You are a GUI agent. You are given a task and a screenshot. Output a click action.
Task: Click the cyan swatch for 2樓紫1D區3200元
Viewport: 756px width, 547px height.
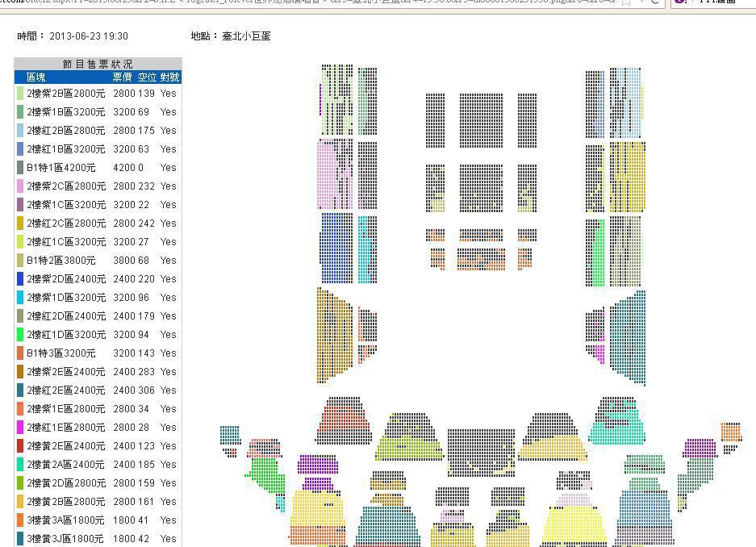20,298
